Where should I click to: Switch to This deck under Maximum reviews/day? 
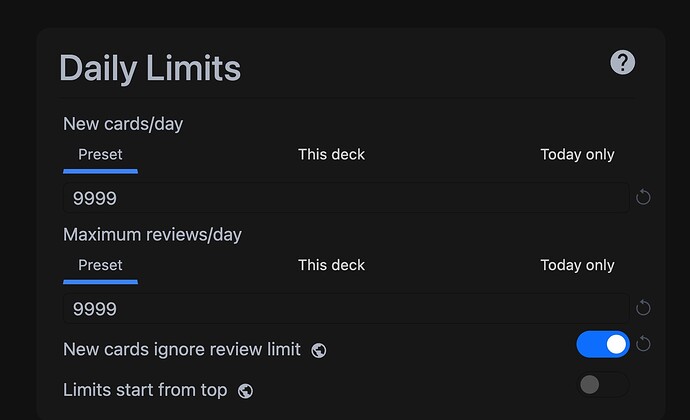(x=331, y=265)
